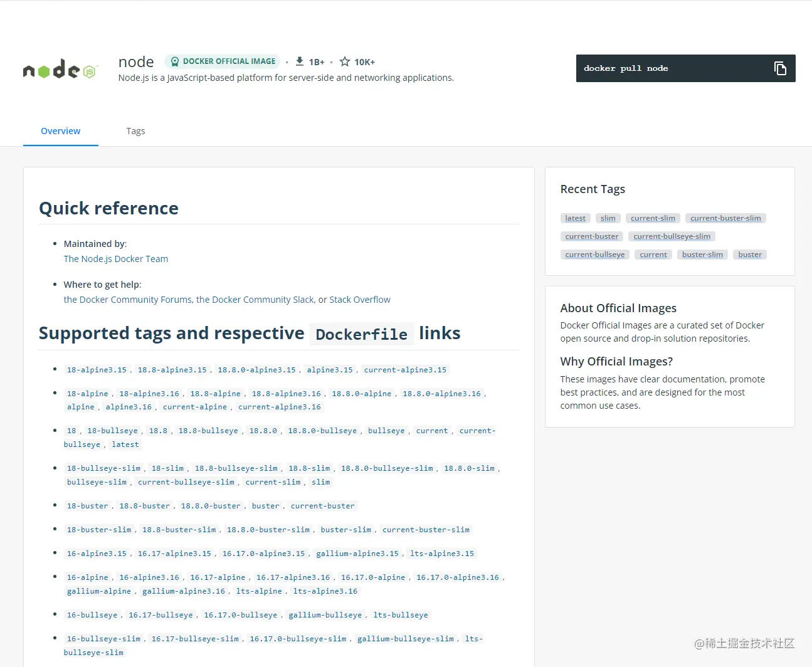The image size is (812, 667).
Task: Open the gallium-alpine3.15 tag link
Action: coord(357,554)
